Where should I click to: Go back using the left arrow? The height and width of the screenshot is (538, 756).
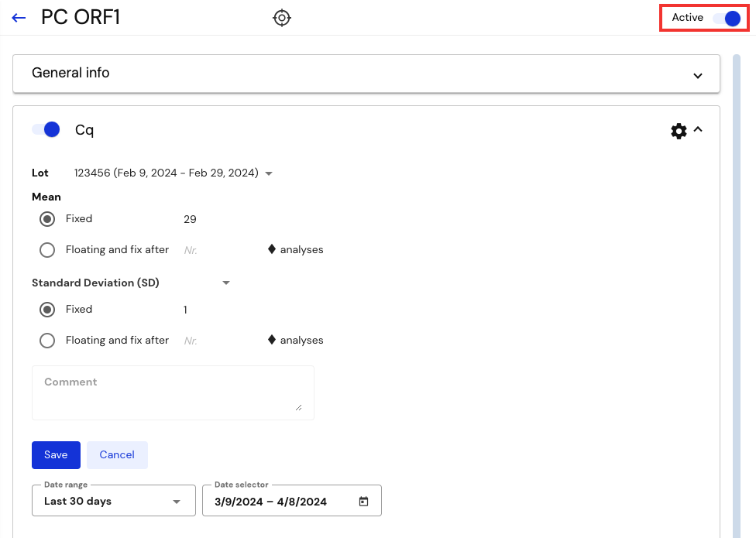coord(19,18)
